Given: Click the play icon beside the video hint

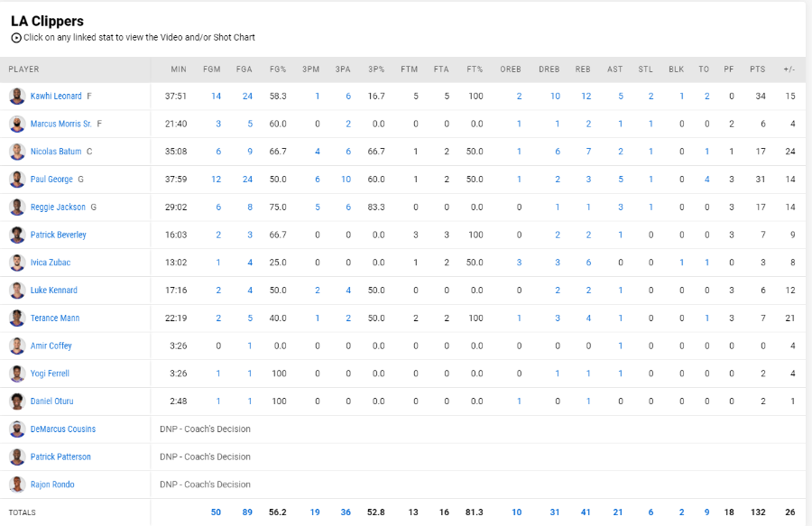Looking at the screenshot, I should point(16,38).
